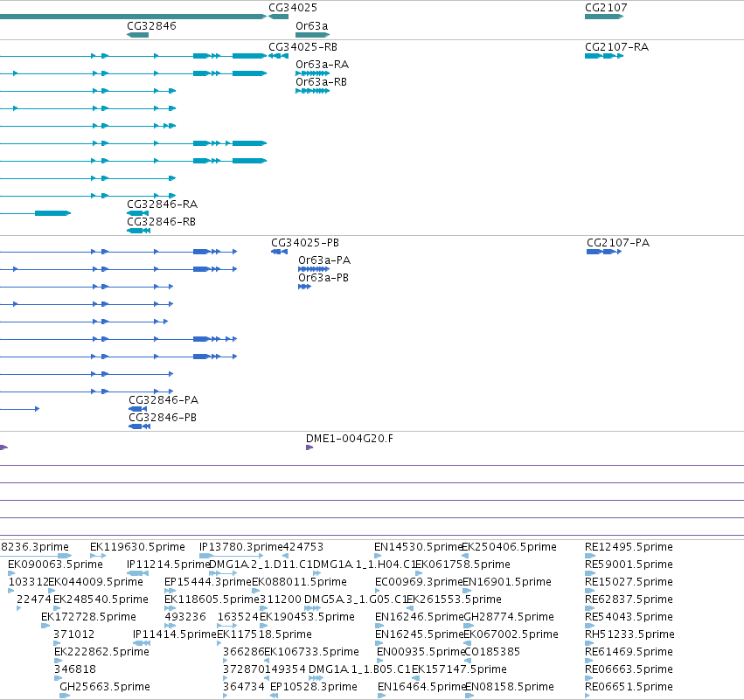
Task: Select the RE12495.5prime EST arrow
Action: (x=590, y=556)
